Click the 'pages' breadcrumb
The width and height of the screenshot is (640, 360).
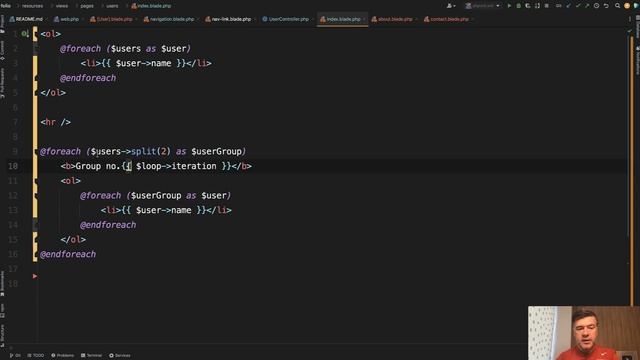(x=87, y=6)
